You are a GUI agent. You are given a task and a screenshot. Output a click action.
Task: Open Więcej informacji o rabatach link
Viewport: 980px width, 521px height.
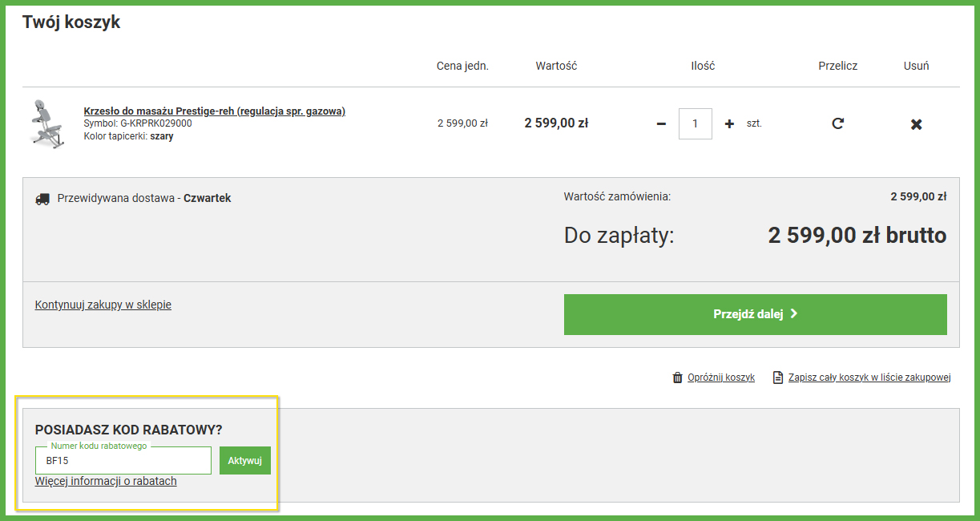(x=106, y=481)
